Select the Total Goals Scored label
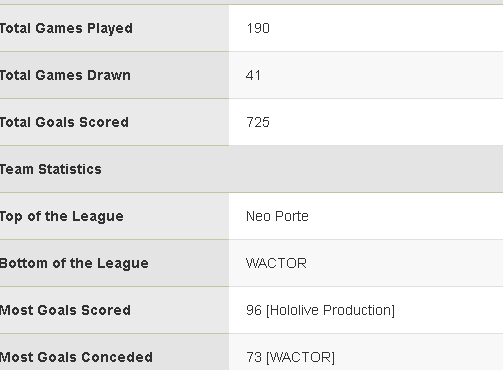Image resolution: width=504 pixels, height=370 pixels. 64,122
